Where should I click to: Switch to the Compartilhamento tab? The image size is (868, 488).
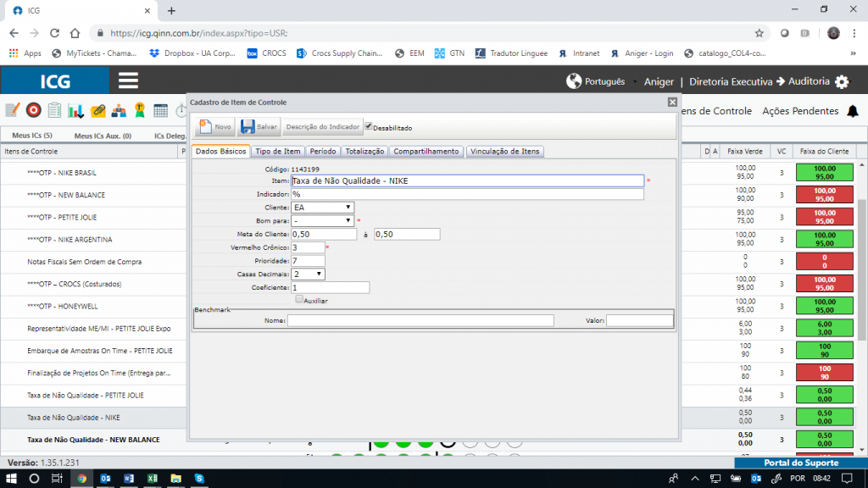[426, 151]
